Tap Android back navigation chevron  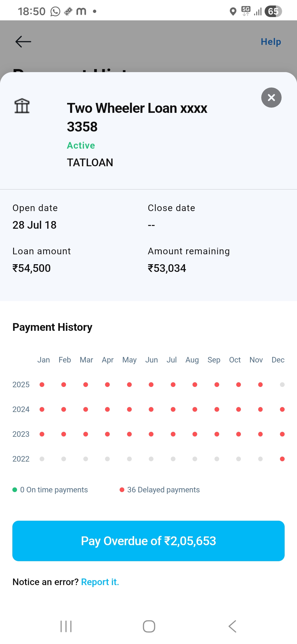[x=232, y=626]
